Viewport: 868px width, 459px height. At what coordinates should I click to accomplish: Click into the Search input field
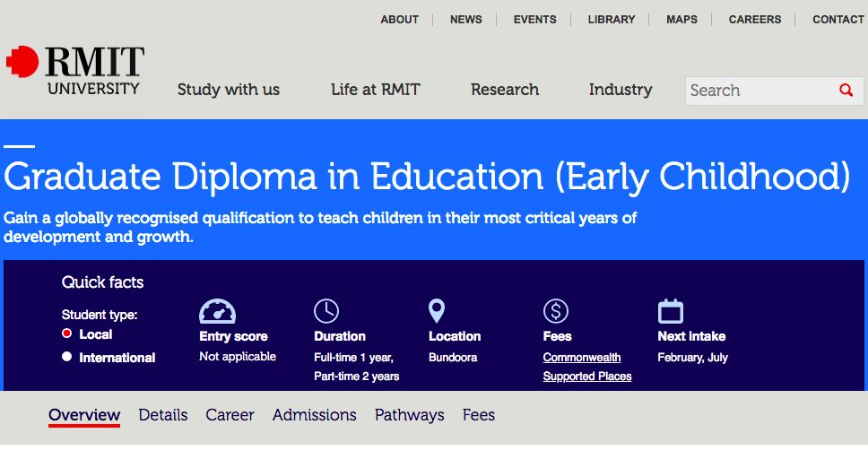pos(758,91)
